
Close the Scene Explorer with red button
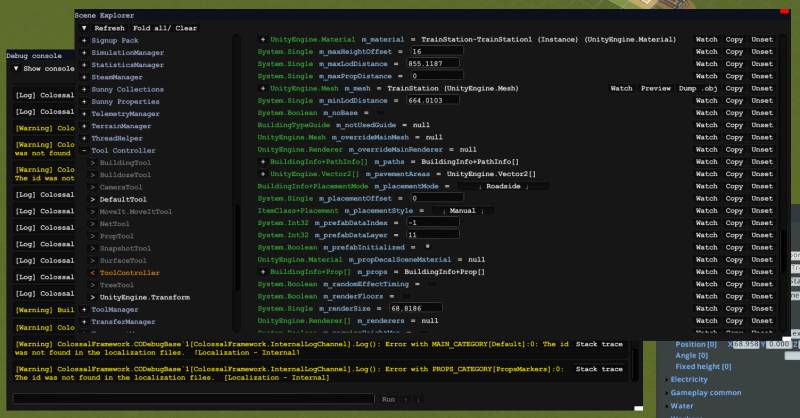785,11
